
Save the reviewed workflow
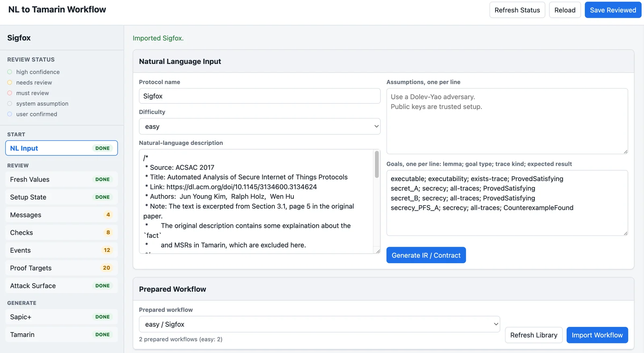point(613,10)
